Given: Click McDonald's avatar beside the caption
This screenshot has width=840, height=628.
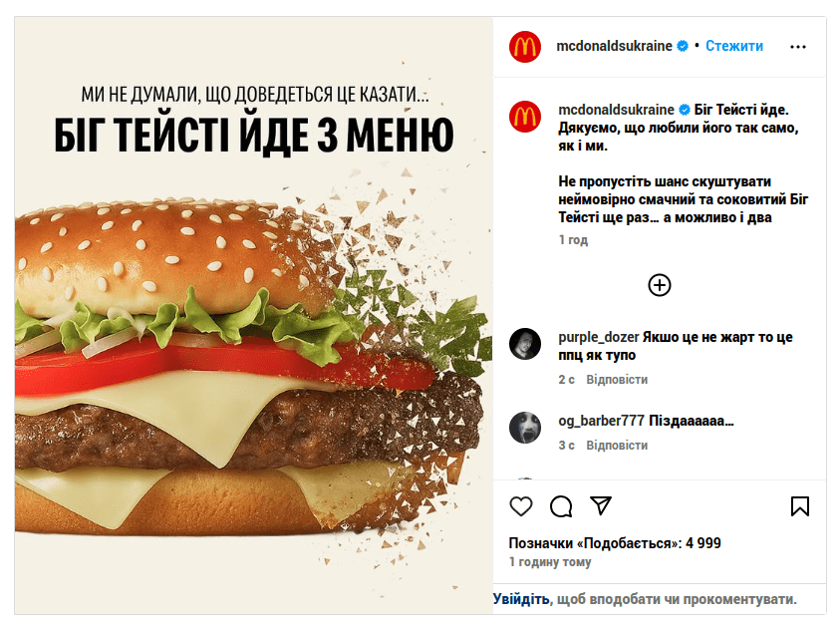Looking at the screenshot, I should 524,117.
